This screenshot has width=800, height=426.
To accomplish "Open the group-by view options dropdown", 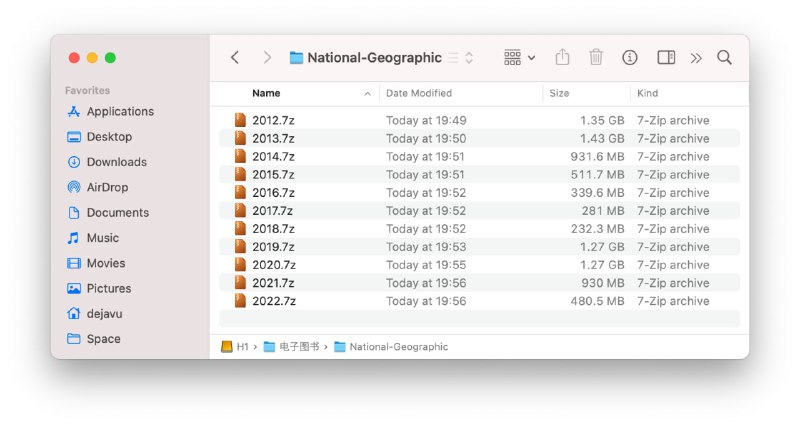I will [519, 58].
